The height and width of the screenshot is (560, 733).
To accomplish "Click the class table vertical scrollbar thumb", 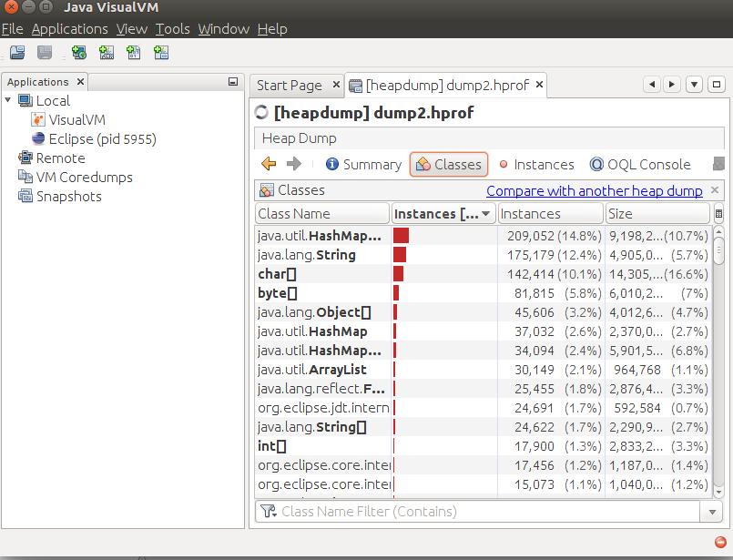I will tap(719, 251).
